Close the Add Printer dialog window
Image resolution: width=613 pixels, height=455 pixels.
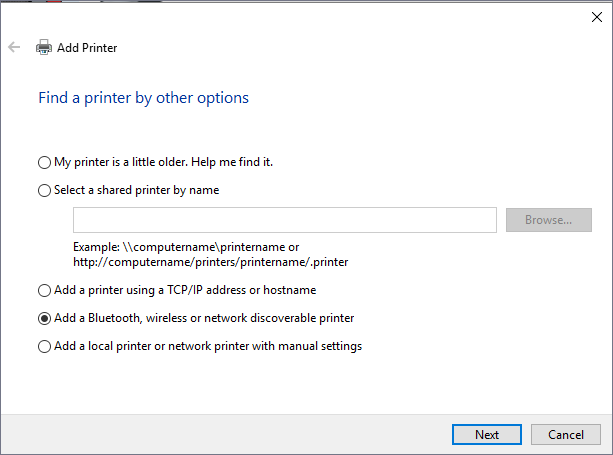[597, 15]
